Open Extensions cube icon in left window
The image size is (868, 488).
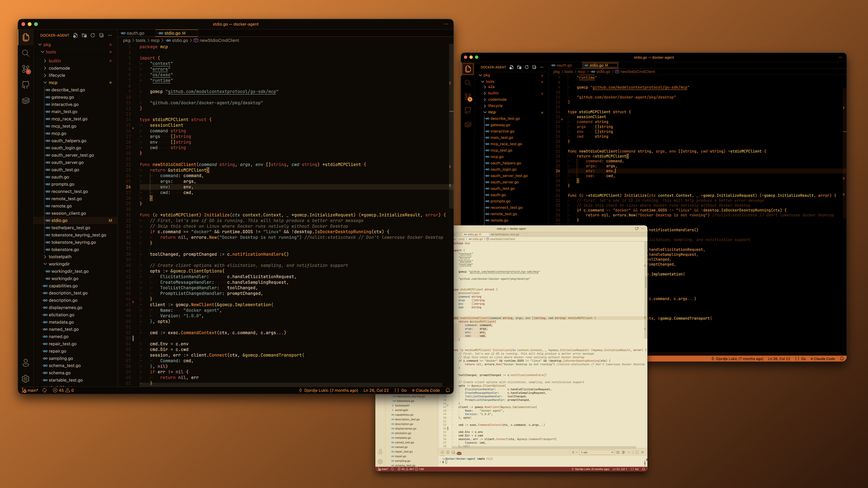[x=26, y=101]
